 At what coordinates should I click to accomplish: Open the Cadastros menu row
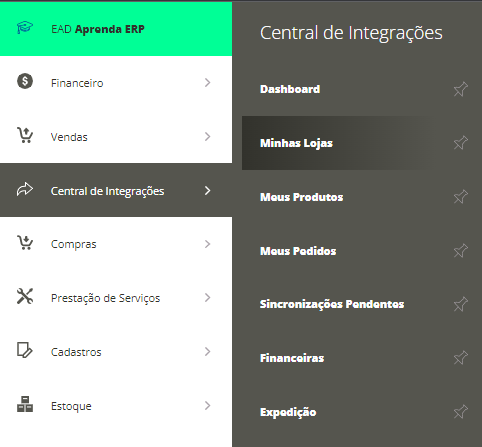click(116, 352)
